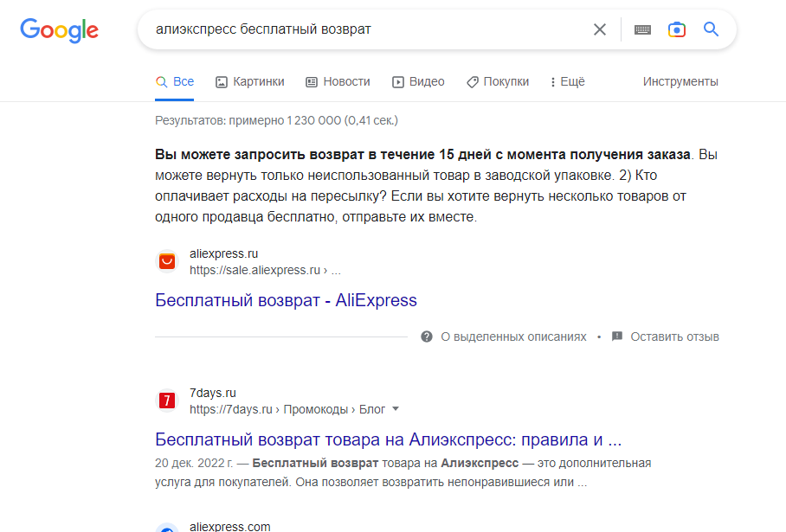Clear the search query with X icon
Image resolution: width=786 pixels, height=532 pixels.
pos(600,29)
